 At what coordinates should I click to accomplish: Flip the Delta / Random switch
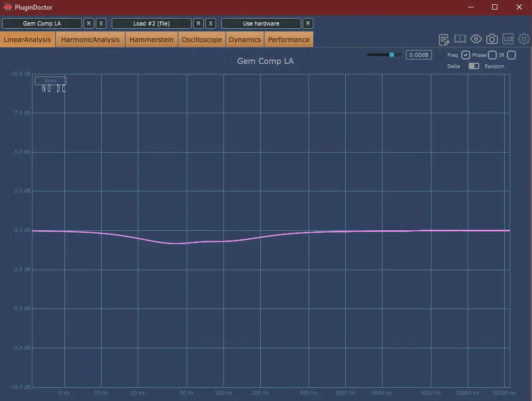tap(473, 66)
